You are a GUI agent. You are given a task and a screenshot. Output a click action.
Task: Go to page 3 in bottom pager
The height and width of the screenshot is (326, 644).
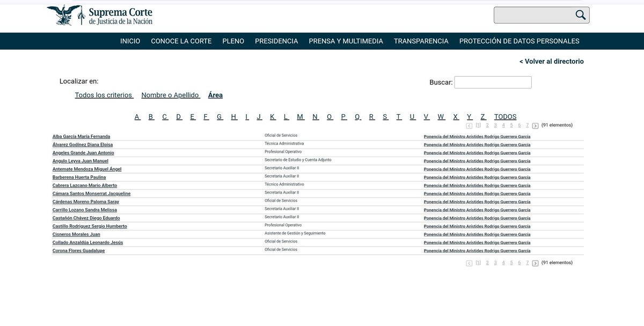pos(495,263)
